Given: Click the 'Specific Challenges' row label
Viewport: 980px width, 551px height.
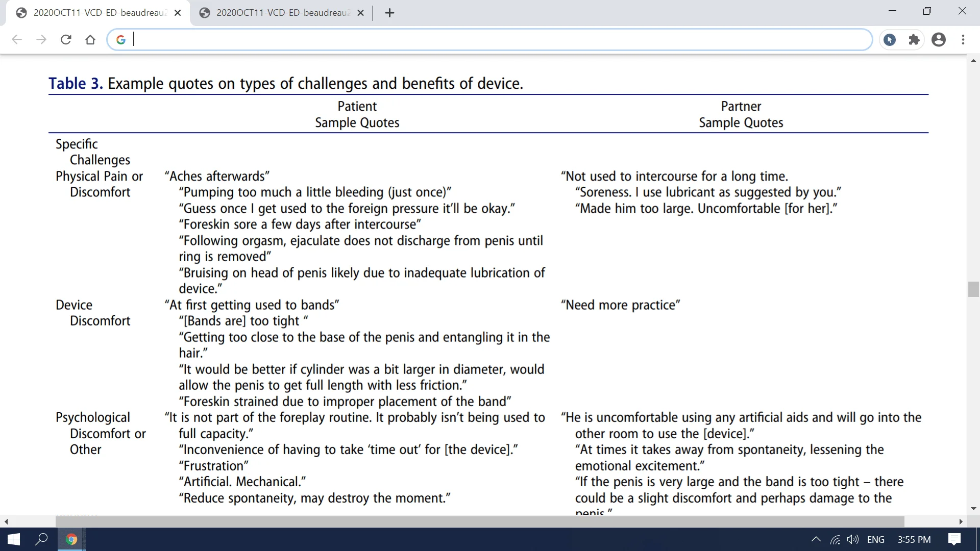Looking at the screenshot, I should (x=93, y=152).
